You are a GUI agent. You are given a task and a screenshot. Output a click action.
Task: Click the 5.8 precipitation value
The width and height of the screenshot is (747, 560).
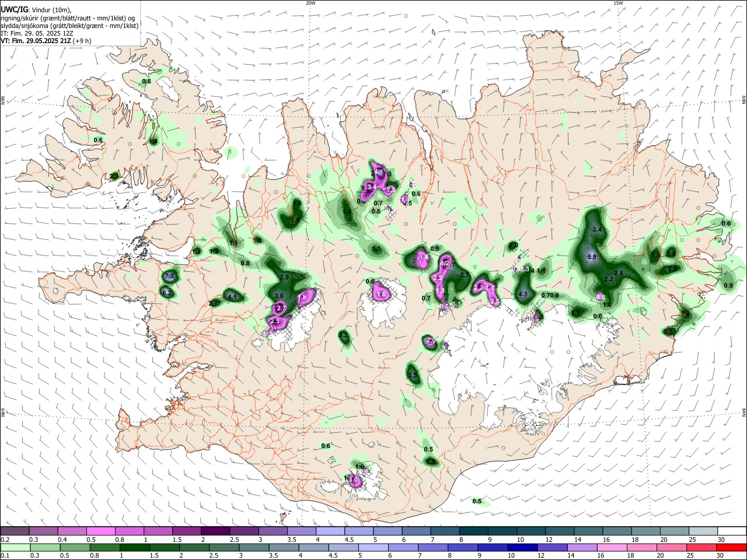tap(591, 257)
